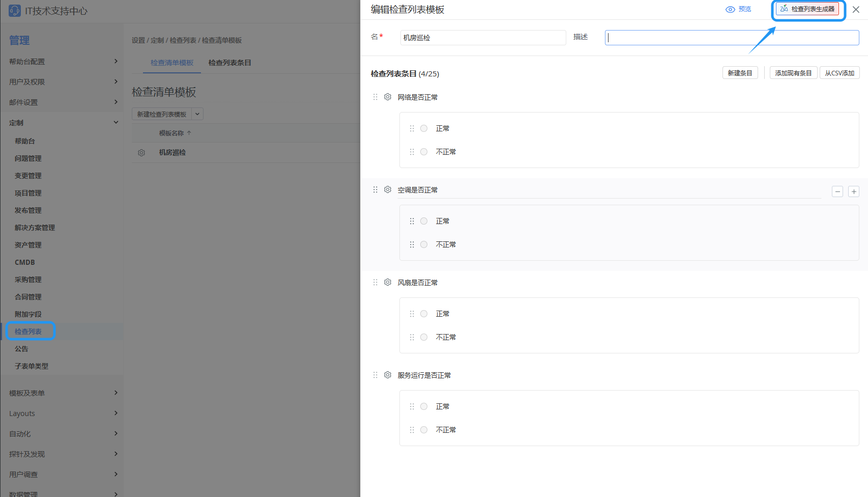Click into the 描述 input field
868x497 pixels.
point(732,38)
